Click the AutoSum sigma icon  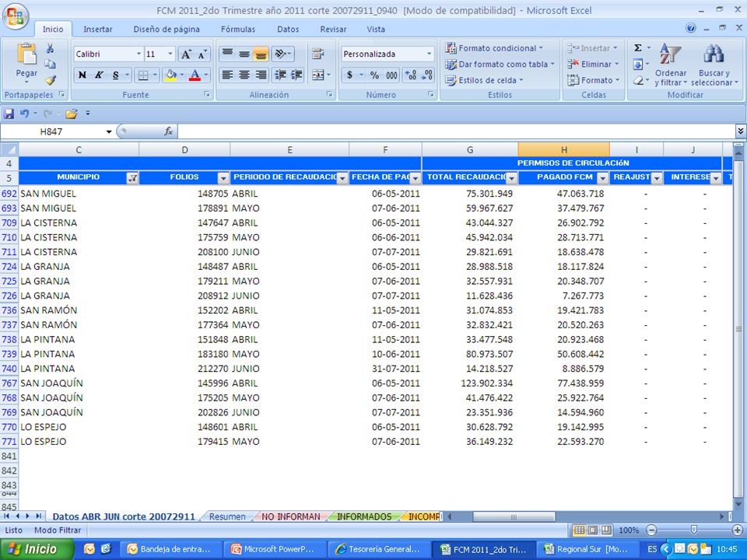638,47
